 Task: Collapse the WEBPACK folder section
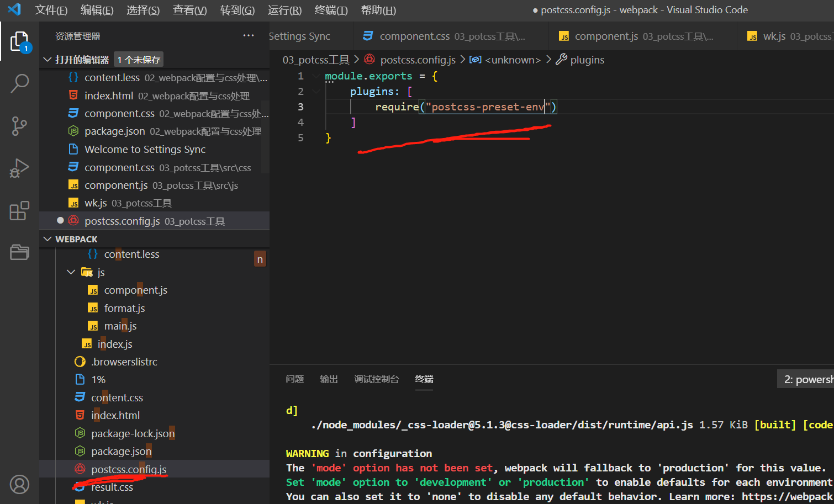click(47, 238)
